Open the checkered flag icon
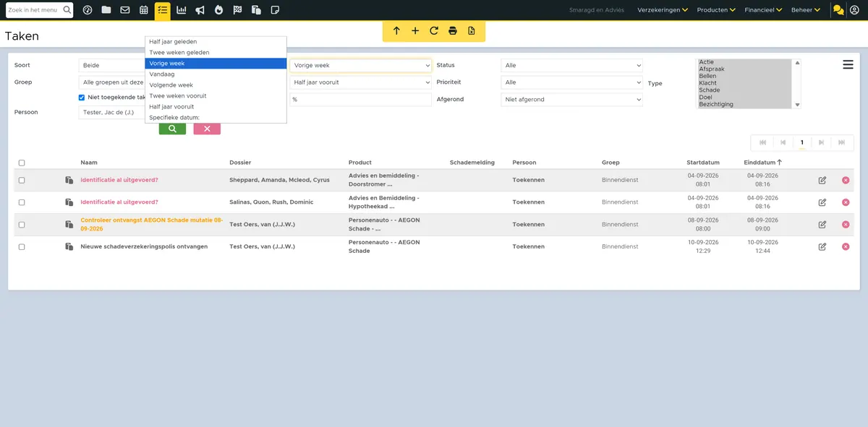Viewport: 868px width, 427px height. (237, 10)
